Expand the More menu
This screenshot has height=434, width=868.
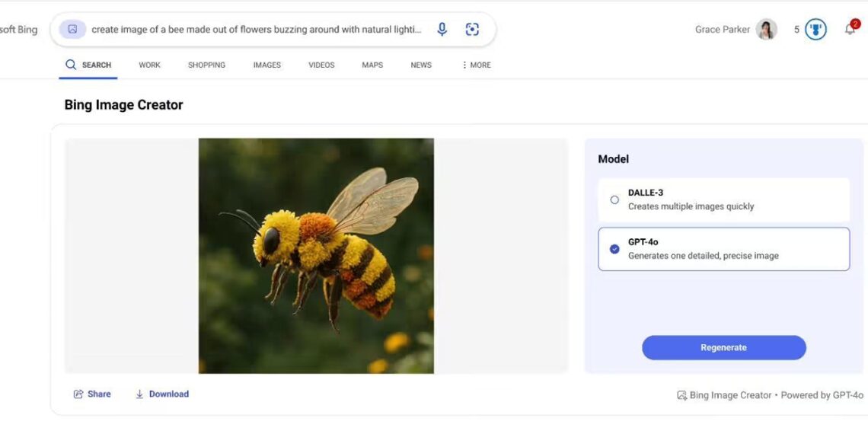point(476,65)
